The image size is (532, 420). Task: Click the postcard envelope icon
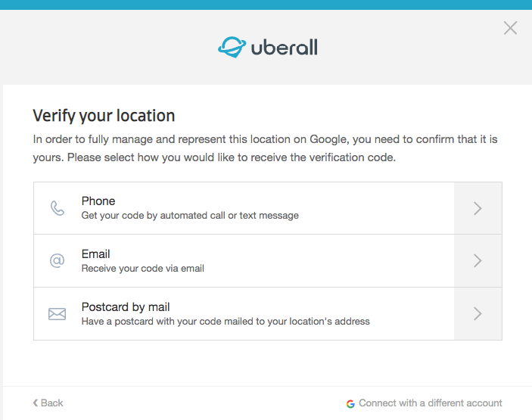pos(57,314)
